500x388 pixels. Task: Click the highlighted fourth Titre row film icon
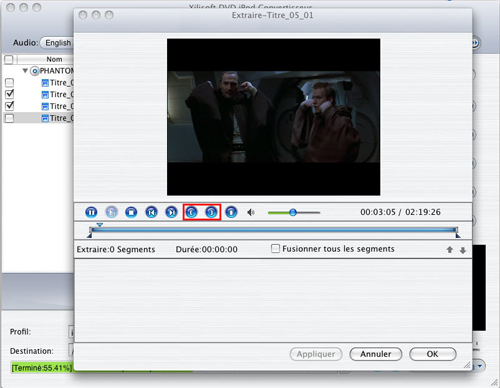[x=45, y=118]
